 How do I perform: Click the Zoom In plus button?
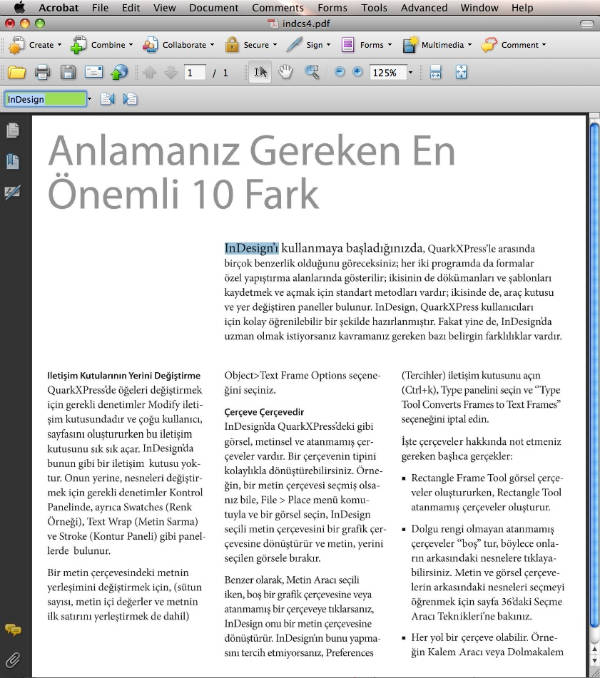(x=357, y=72)
